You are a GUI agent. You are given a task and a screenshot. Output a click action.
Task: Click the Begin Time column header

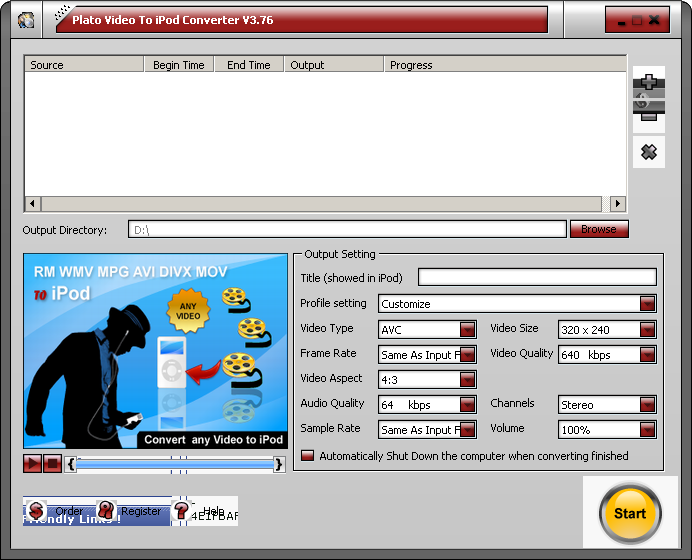[x=179, y=64]
